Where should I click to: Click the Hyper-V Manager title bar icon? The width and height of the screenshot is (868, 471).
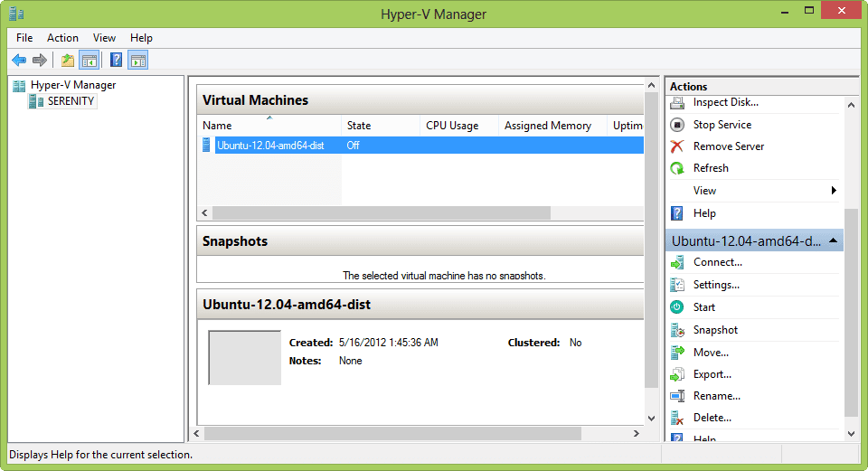click(16, 14)
